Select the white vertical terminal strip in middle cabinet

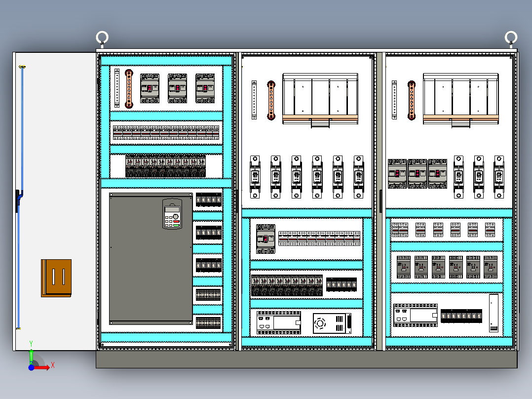point(254,100)
